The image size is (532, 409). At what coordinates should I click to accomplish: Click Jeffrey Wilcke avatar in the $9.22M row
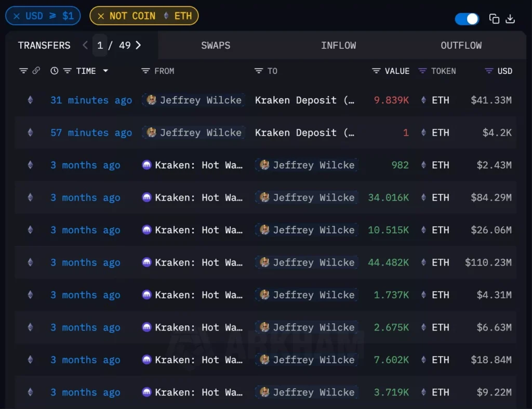point(264,392)
